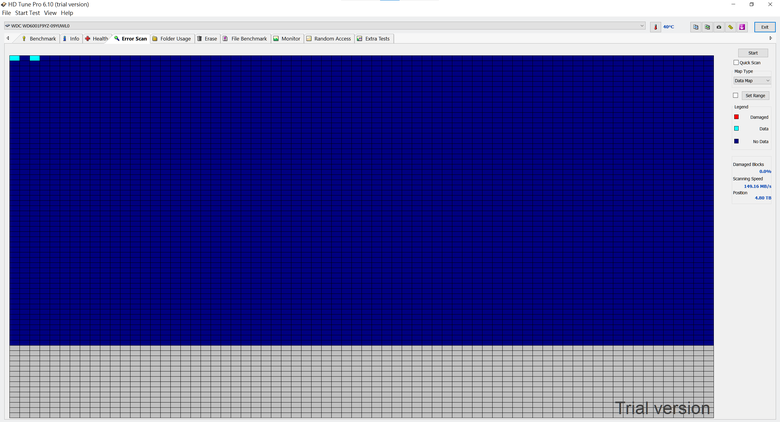The height and width of the screenshot is (422, 780).
Task: Open the Help menu
Action: [67, 13]
